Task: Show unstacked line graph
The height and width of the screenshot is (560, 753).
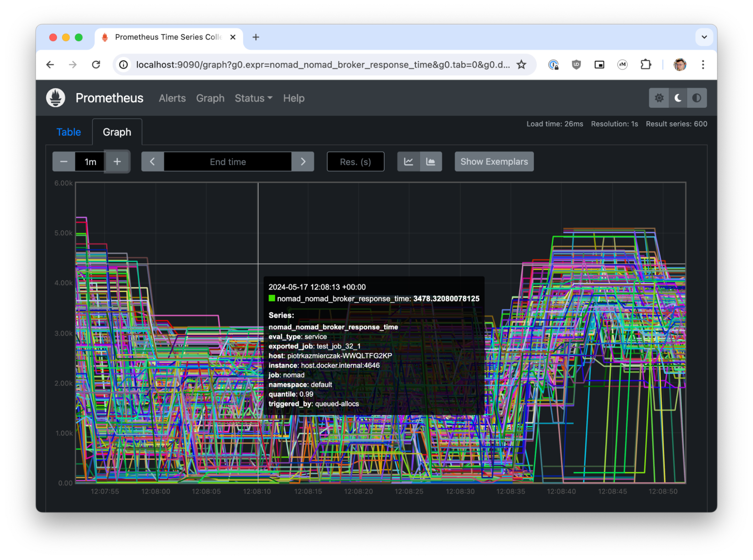Action: click(x=408, y=162)
